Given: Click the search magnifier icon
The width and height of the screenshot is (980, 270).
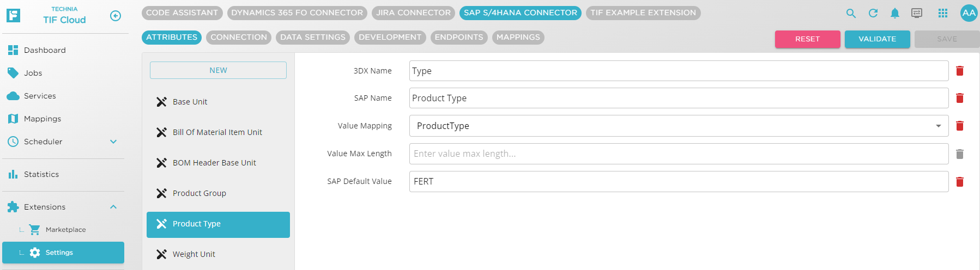Looking at the screenshot, I should (851, 13).
